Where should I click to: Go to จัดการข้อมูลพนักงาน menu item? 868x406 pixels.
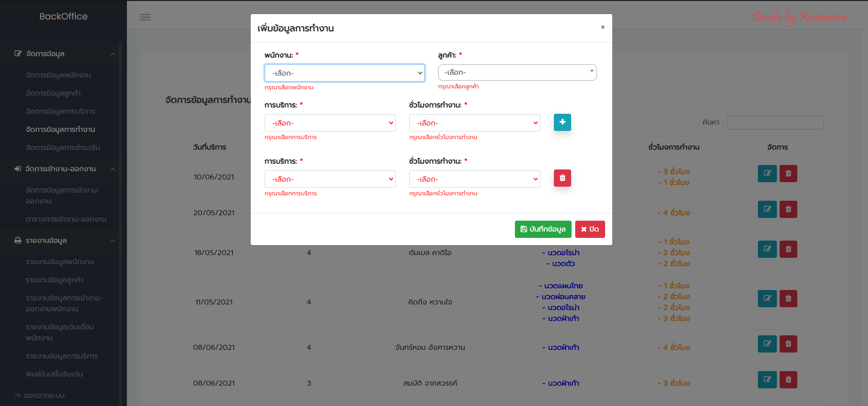tap(58, 75)
